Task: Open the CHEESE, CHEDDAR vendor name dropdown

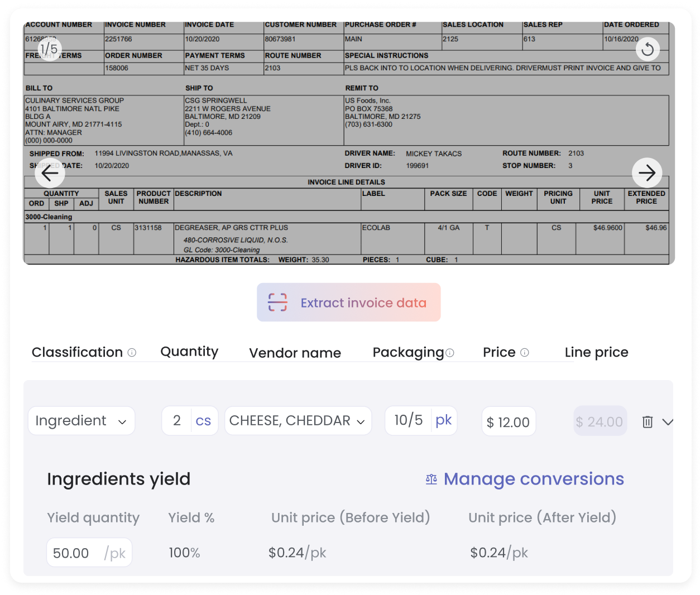Action: tap(298, 421)
